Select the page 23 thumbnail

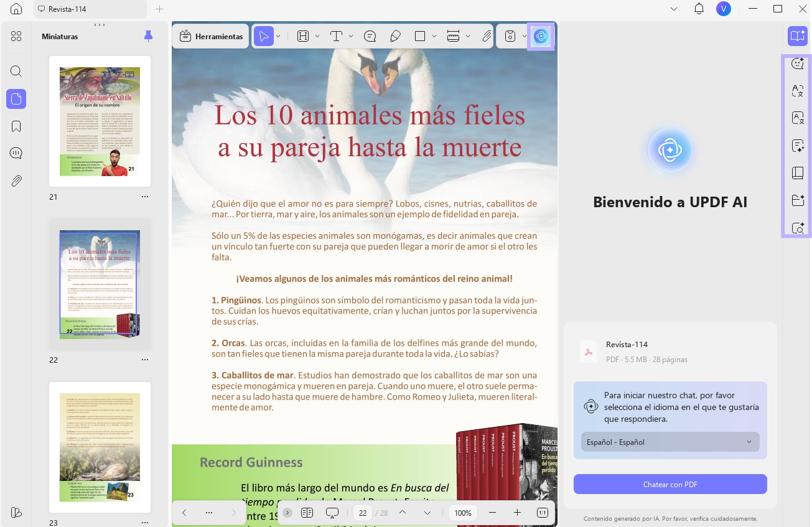point(100,447)
